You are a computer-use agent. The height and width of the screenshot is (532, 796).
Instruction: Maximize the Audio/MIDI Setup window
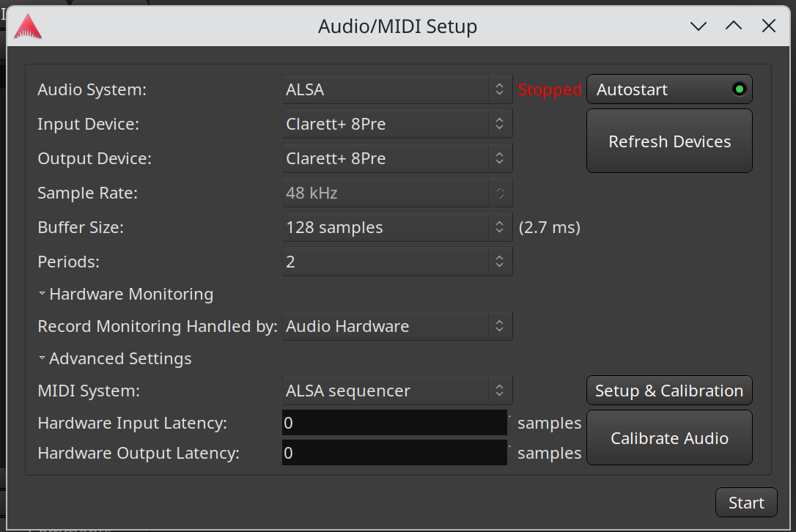734,26
